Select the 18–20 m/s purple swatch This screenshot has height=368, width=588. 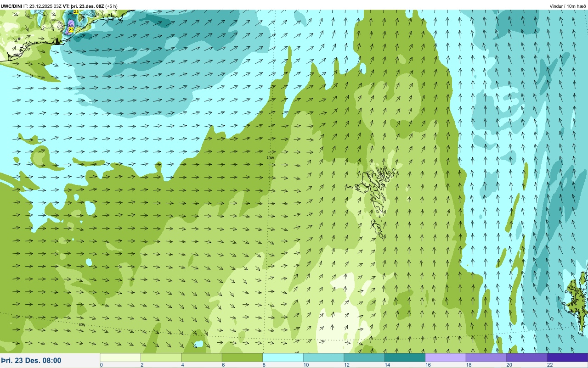(x=486, y=357)
